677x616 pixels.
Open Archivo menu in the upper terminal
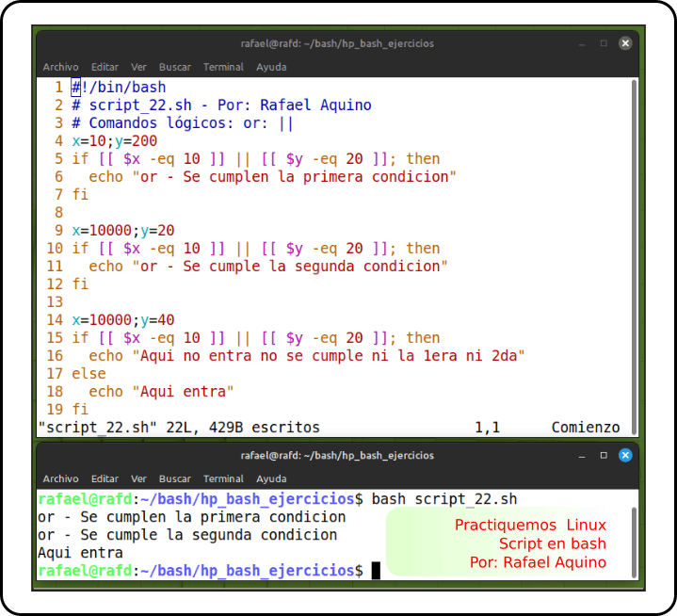(x=60, y=67)
